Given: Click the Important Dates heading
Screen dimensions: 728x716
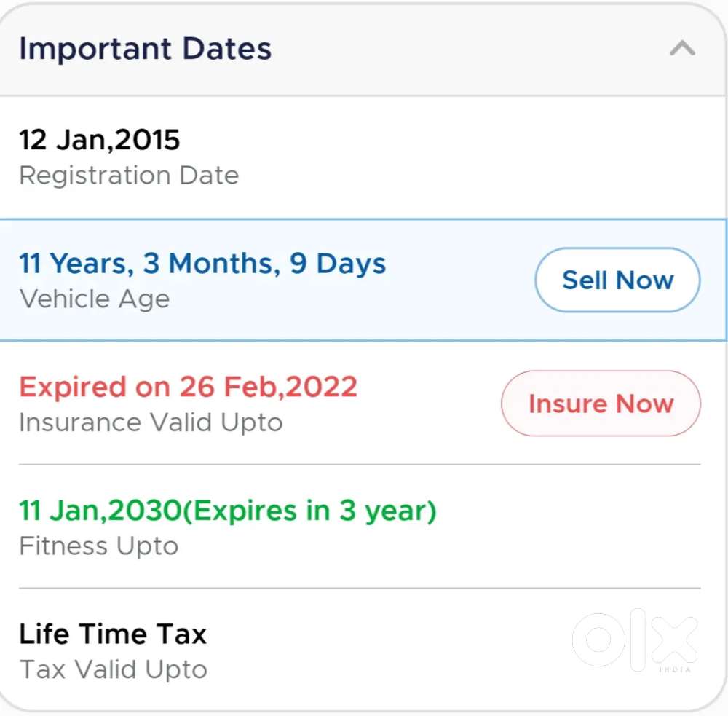Looking at the screenshot, I should coord(145,49).
